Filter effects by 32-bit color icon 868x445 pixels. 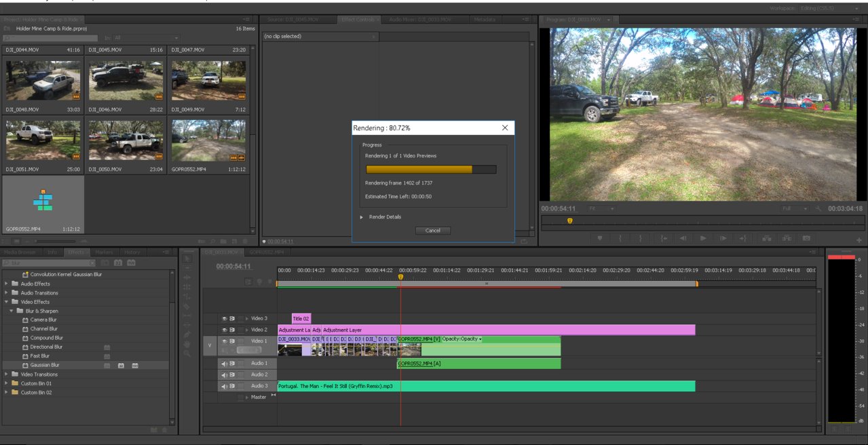[117, 263]
